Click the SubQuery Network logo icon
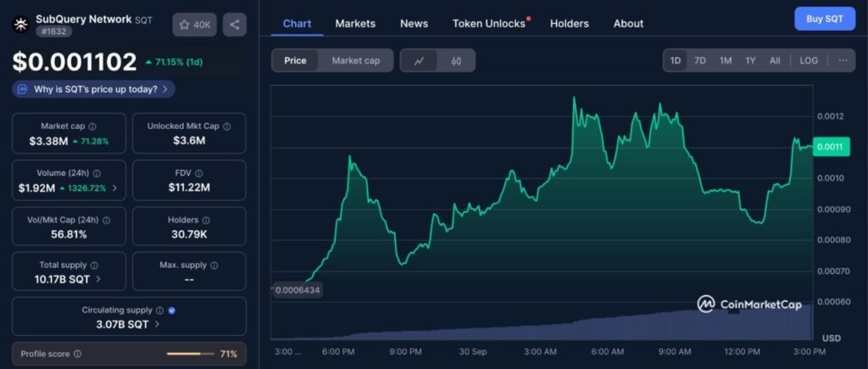This screenshot has width=868, height=369. (x=20, y=25)
